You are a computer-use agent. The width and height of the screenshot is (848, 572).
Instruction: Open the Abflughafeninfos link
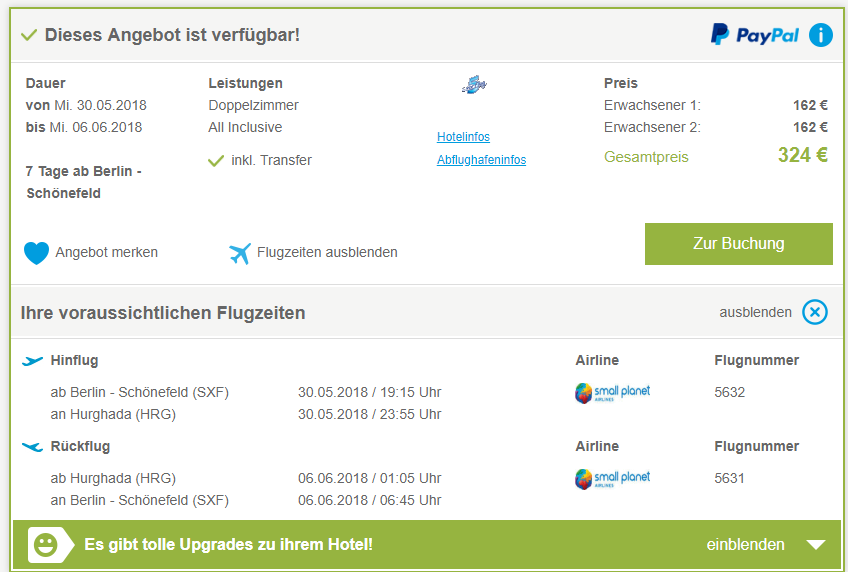click(481, 160)
